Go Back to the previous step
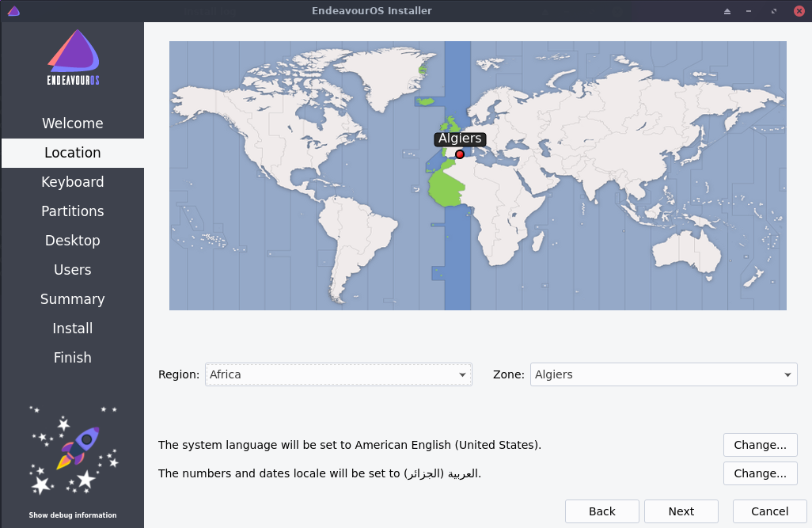Image resolution: width=812 pixels, height=528 pixels. point(601,511)
